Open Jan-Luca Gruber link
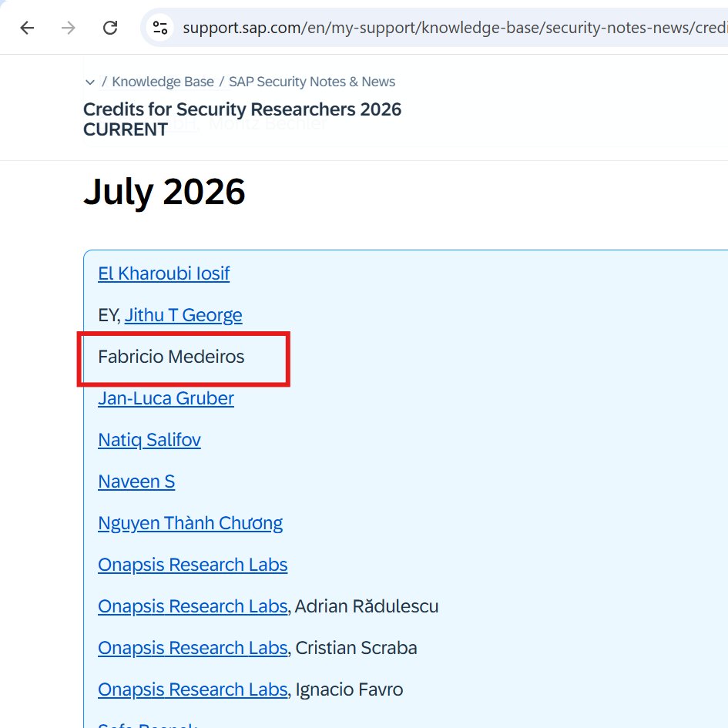The image size is (728, 728). 166,398
